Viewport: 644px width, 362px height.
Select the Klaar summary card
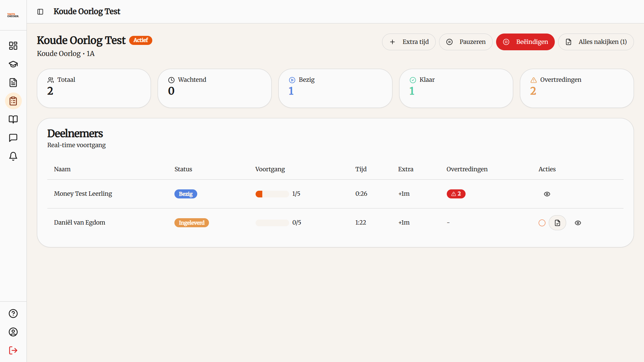pos(456,88)
